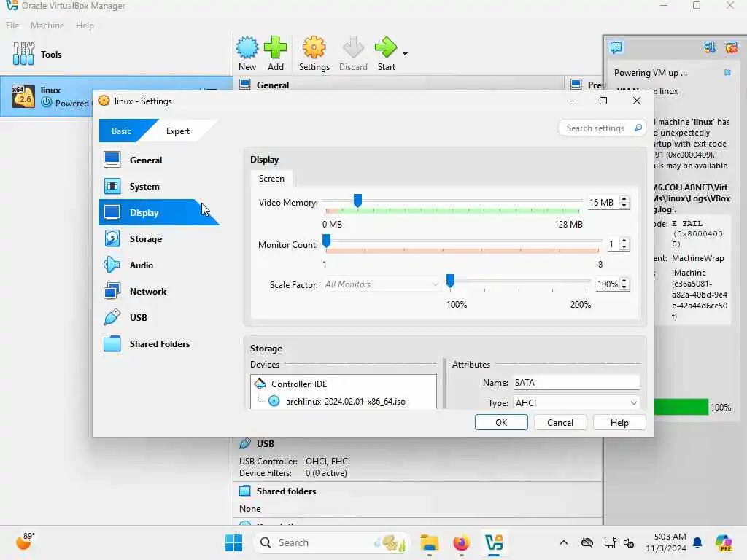Open the controller Type AHCI dropdown

(x=576, y=402)
